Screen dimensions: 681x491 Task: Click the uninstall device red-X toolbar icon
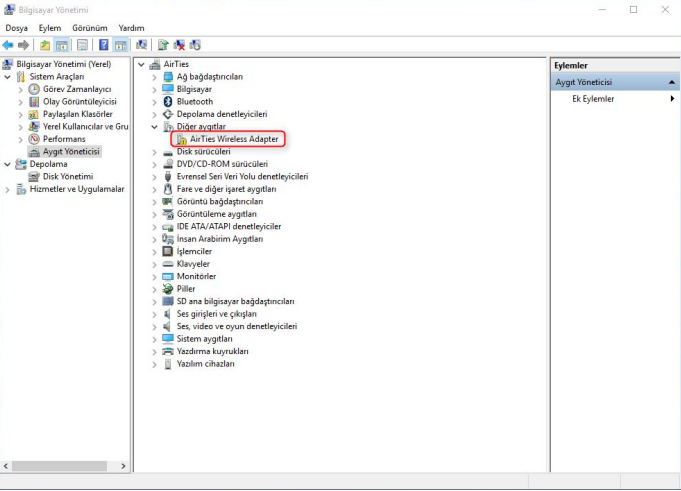179,45
